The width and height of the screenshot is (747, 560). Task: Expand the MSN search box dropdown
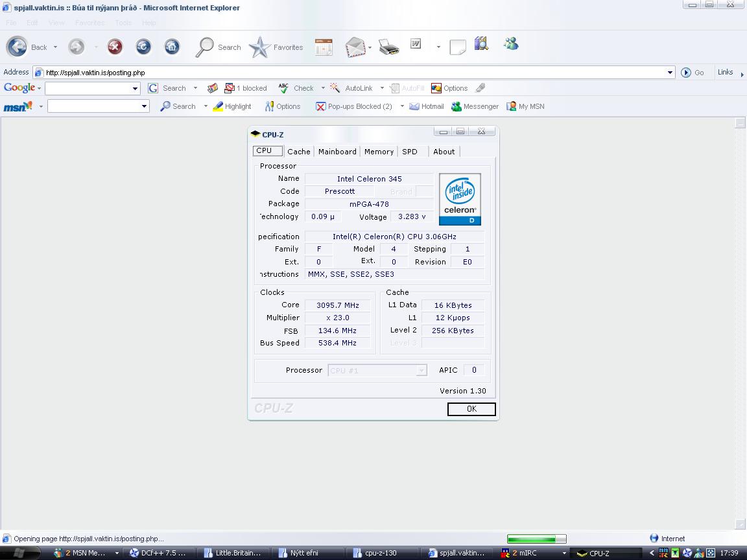point(144,106)
